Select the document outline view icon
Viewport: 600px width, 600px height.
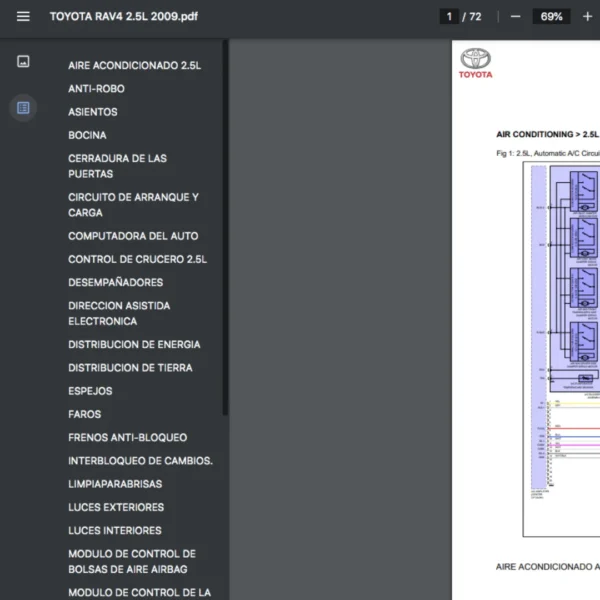click(23, 108)
